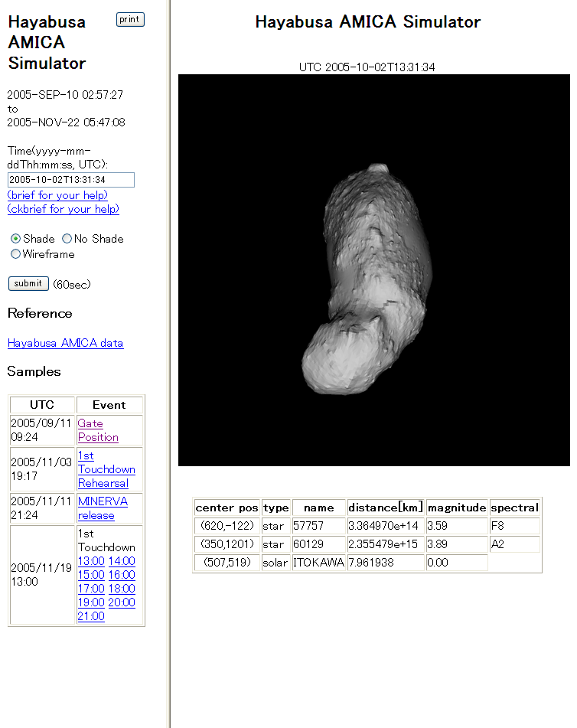Screen dimensions: 577x728
Task: Click spectral type A2 cell
Action: click(x=515, y=544)
